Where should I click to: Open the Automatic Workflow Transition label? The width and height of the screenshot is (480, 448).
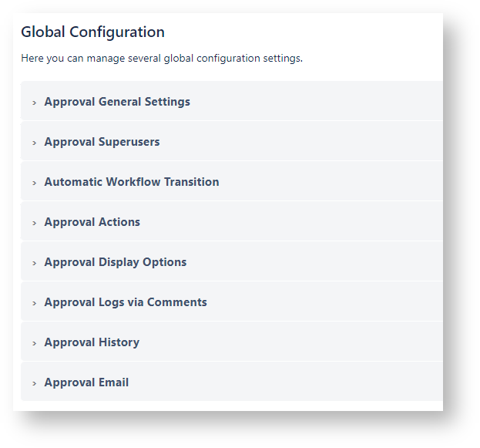click(132, 182)
